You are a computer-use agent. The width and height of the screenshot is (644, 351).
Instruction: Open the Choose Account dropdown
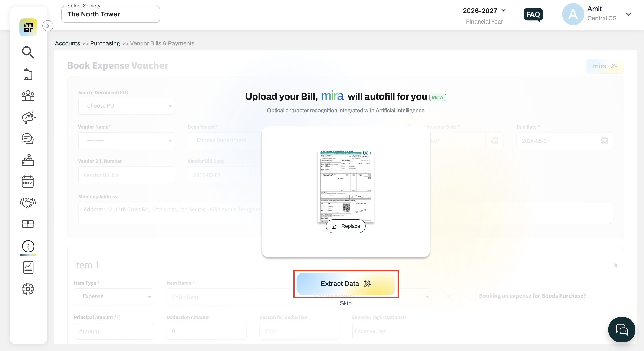point(369,297)
